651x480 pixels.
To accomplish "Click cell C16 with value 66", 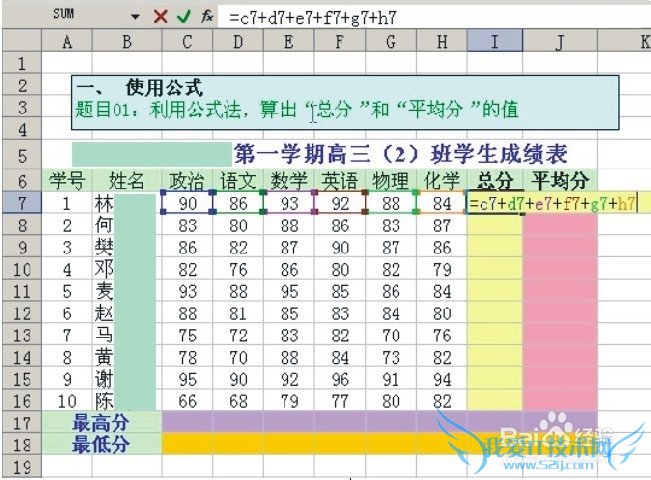I will pos(187,401).
